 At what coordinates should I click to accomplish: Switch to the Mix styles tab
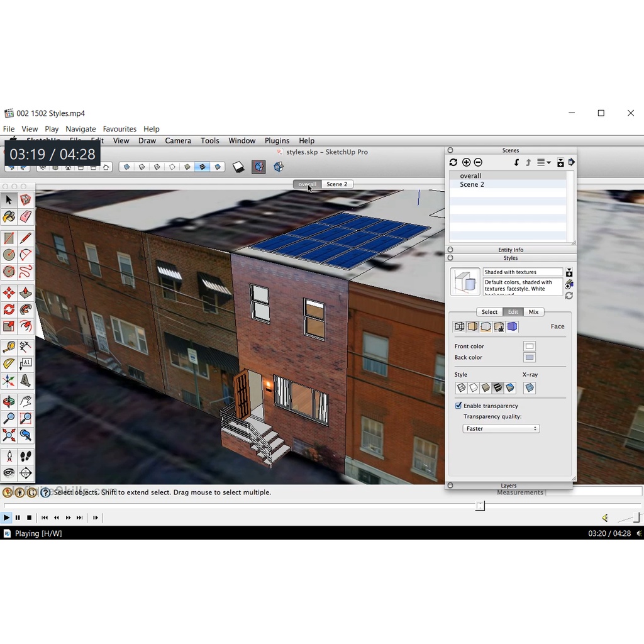(533, 312)
